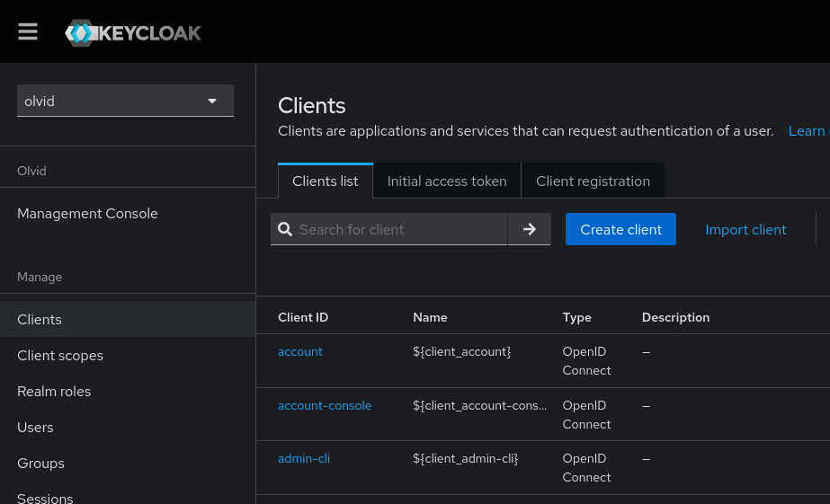This screenshot has width=830, height=504.
Task: Open the admin-cli client link
Action: (304, 458)
